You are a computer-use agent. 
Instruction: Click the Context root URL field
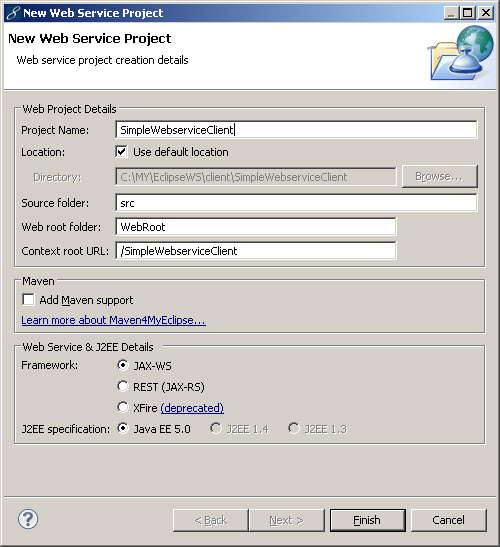256,251
